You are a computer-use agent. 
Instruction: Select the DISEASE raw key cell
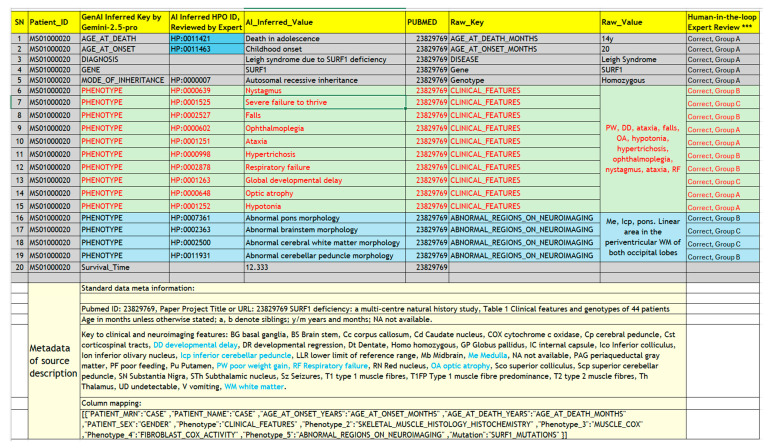524,59
